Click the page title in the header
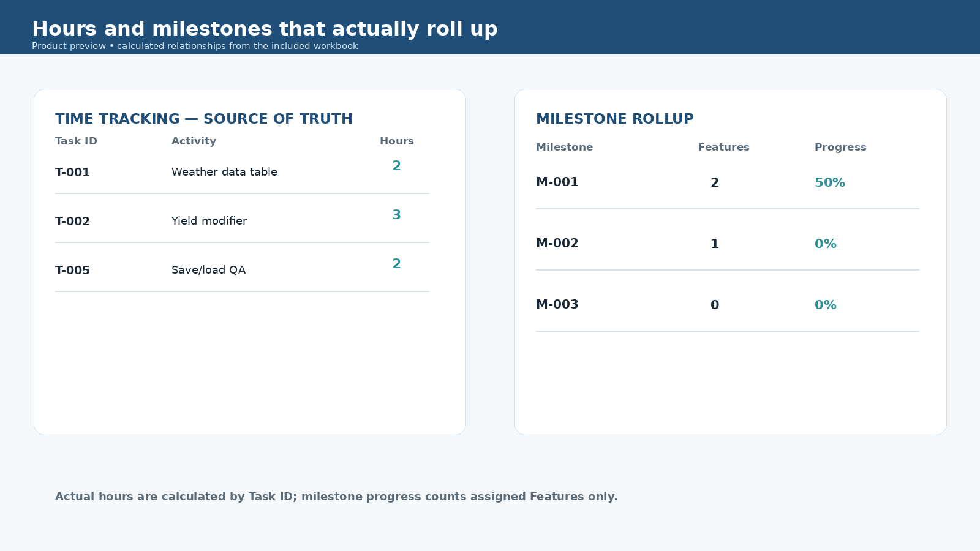Screen dimensions: 980x551 [x=265, y=29]
